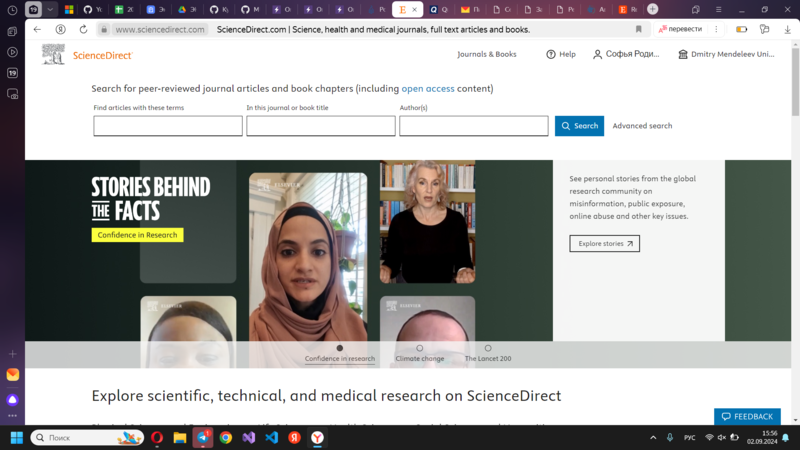Image resolution: width=800 pixels, height=450 pixels.
Task: Click the blue Search button
Action: pos(580,126)
